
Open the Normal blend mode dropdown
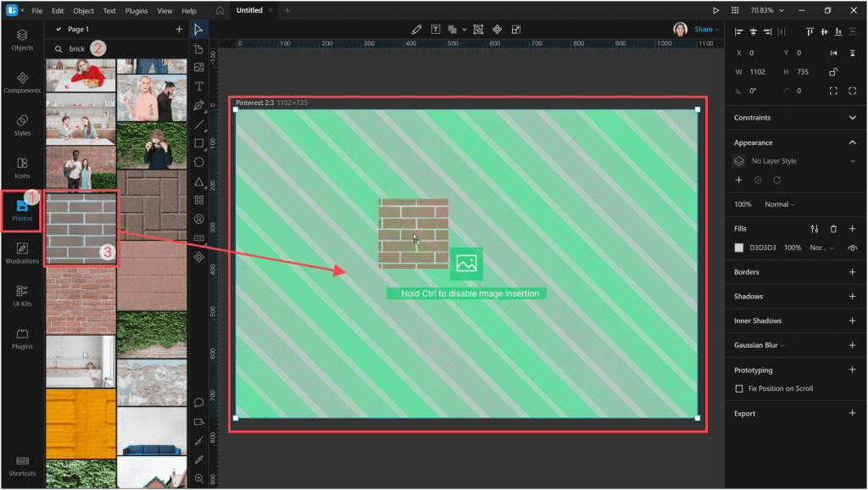tap(780, 204)
